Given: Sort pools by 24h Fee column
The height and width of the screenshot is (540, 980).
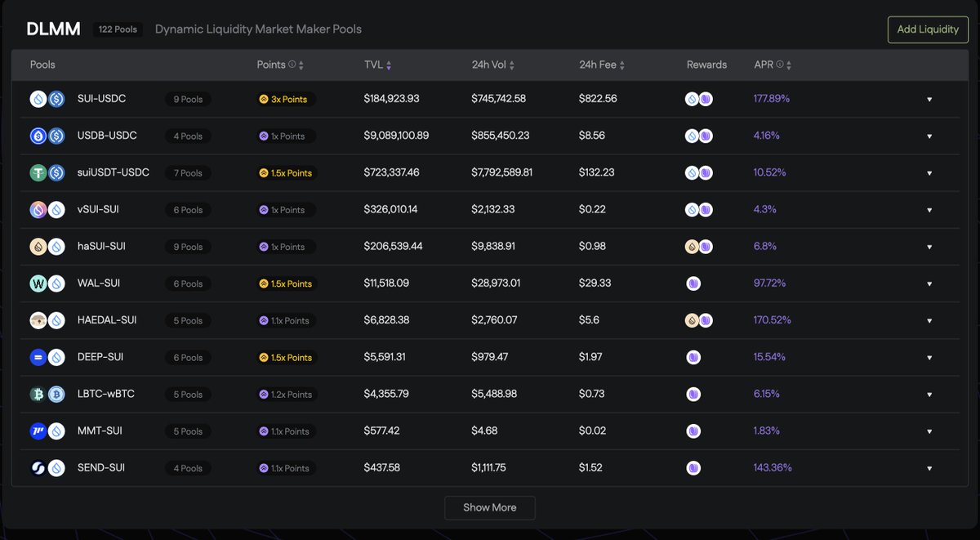Looking at the screenshot, I should pyautogui.click(x=603, y=65).
